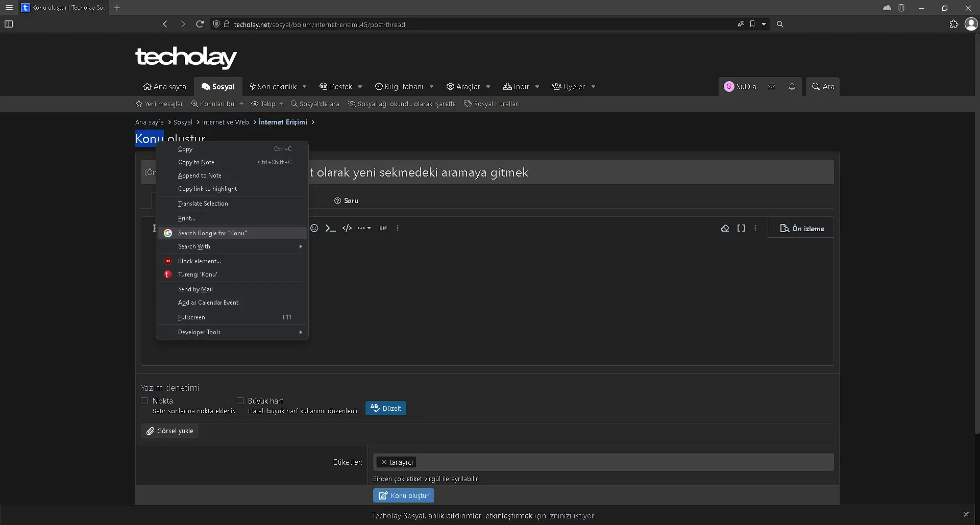Click the Görsel yükle button
The width and height of the screenshot is (980, 525).
(170, 431)
